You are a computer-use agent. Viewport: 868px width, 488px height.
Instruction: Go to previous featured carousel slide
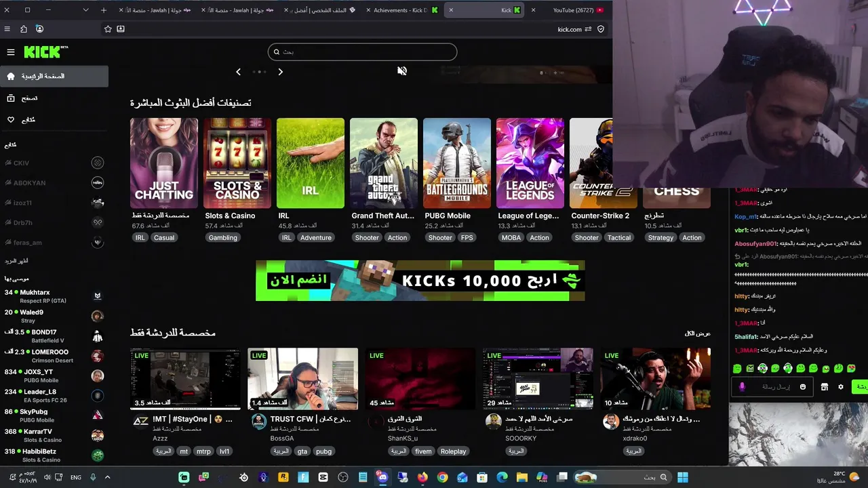(238, 72)
